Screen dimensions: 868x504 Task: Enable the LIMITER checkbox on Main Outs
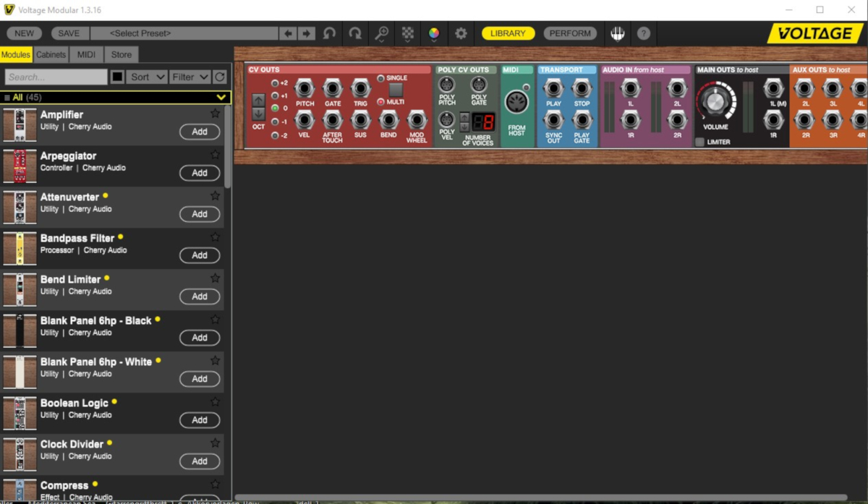coord(699,142)
